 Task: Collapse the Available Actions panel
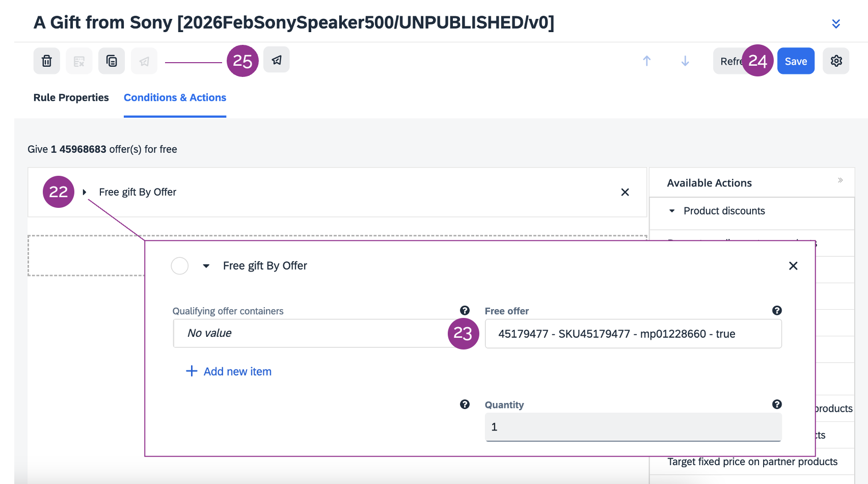click(x=840, y=180)
